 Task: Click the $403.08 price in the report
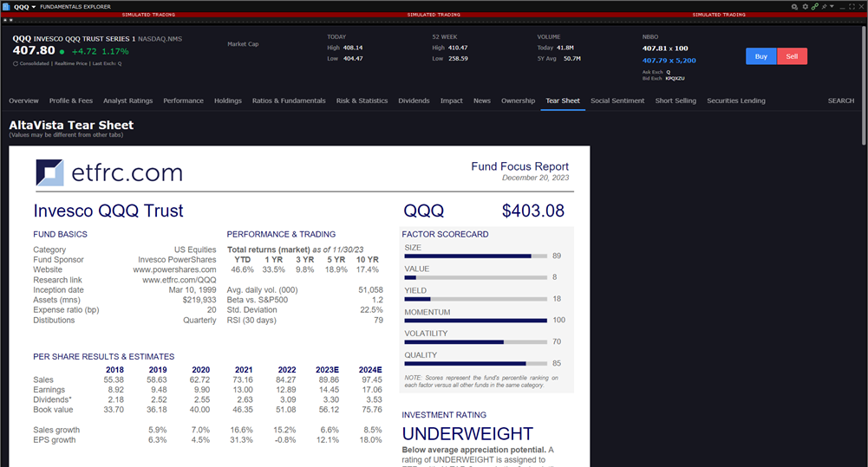point(533,211)
